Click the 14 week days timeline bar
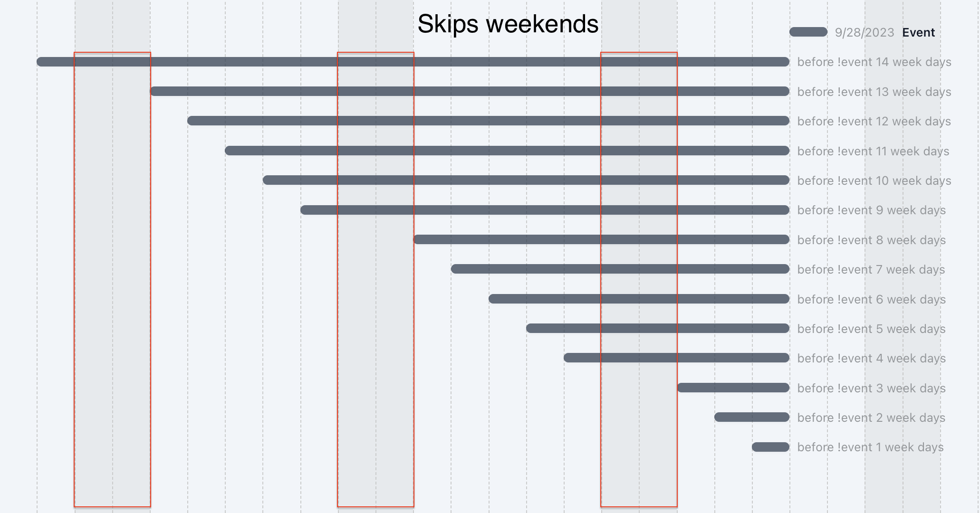 (413, 62)
